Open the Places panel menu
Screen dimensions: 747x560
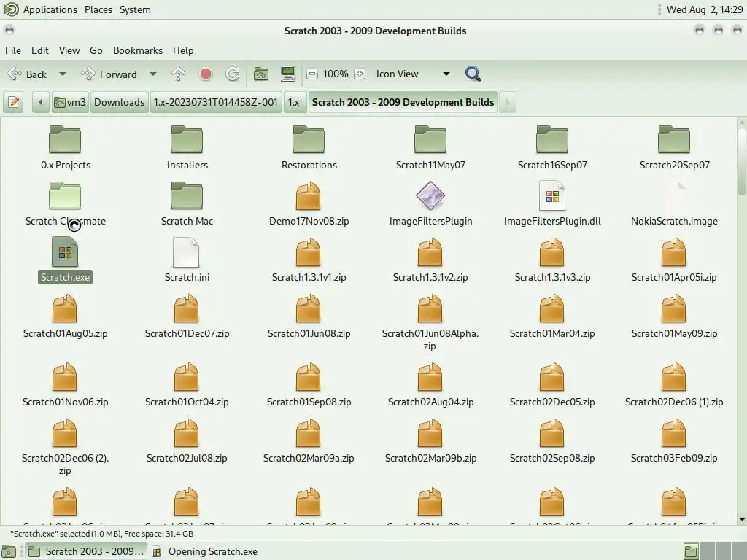pyautogui.click(x=98, y=9)
